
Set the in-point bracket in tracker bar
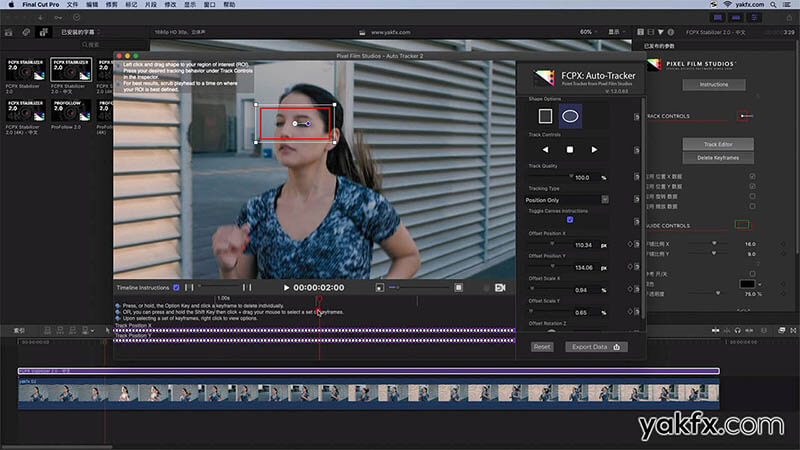pyautogui.click(x=189, y=288)
